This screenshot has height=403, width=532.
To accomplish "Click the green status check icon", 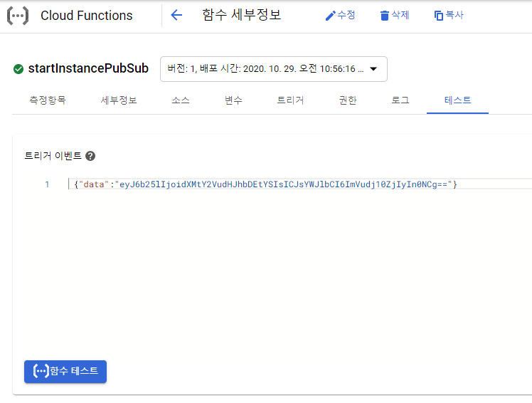I will pos(18,69).
